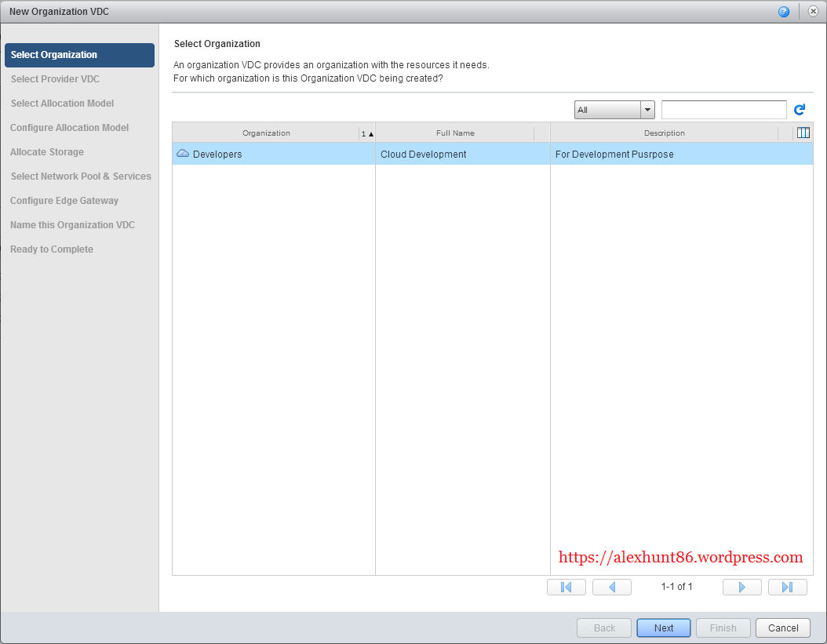827x644 pixels.
Task: Close the New Organization VDC dialog
Action: pyautogui.click(x=813, y=12)
